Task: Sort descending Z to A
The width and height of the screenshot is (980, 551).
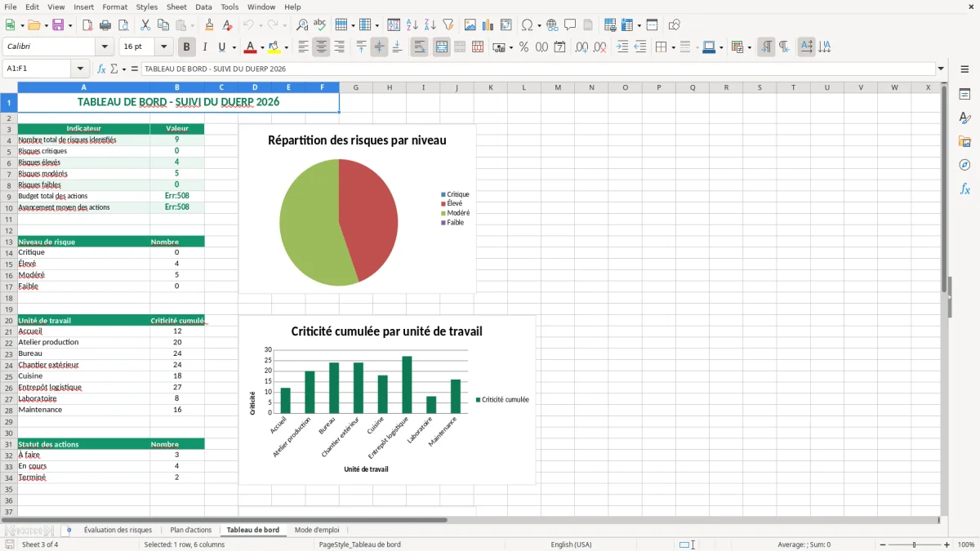Action: (430, 25)
